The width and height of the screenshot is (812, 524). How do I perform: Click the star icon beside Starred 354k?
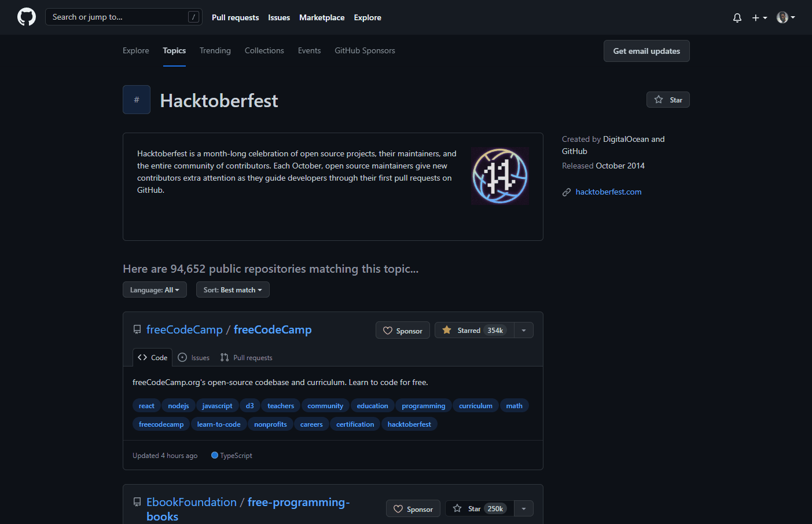[446, 329]
